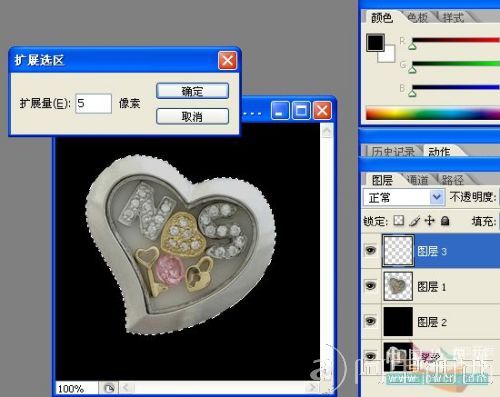Image resolution: width=500 pixels, height=397 pixels.
Task: Select 图层 2 black thumbnail
Action: [x=398, y=321]
